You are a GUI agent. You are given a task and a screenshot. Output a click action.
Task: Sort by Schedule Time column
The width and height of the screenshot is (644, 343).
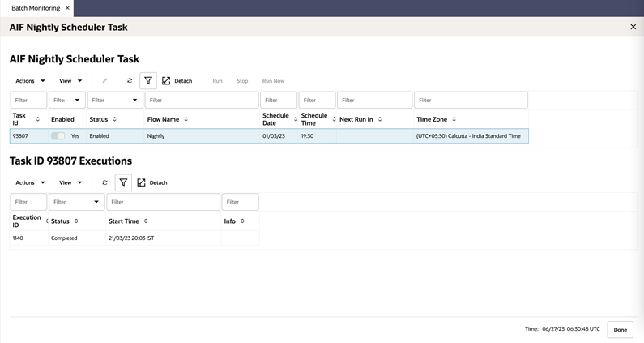coord(334,119)
